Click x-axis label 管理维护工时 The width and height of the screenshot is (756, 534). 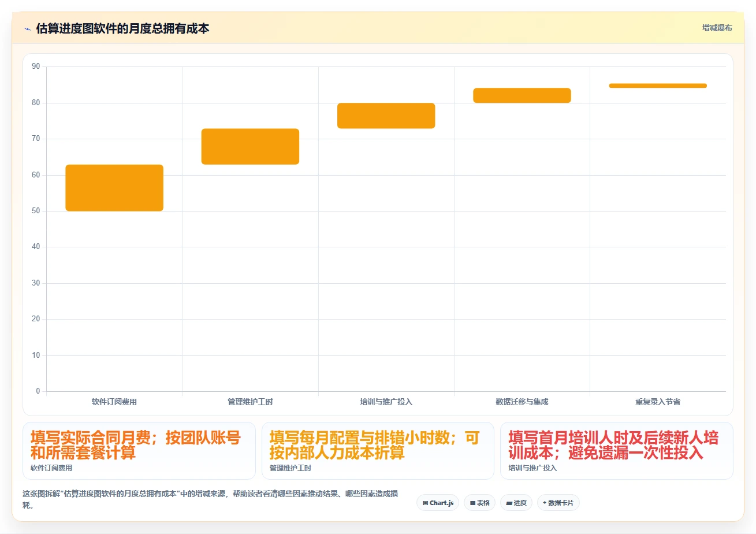[x=250, y=402]
